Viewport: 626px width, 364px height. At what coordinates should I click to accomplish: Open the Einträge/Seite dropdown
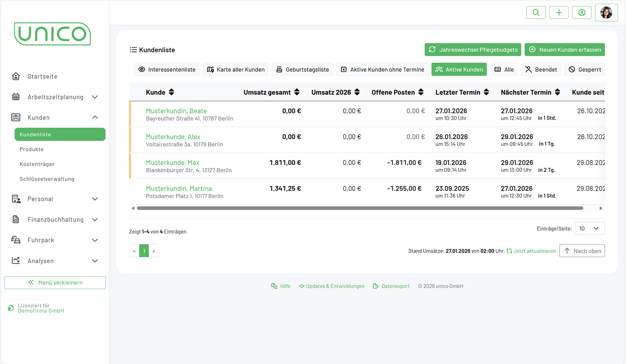coord(590,228)
